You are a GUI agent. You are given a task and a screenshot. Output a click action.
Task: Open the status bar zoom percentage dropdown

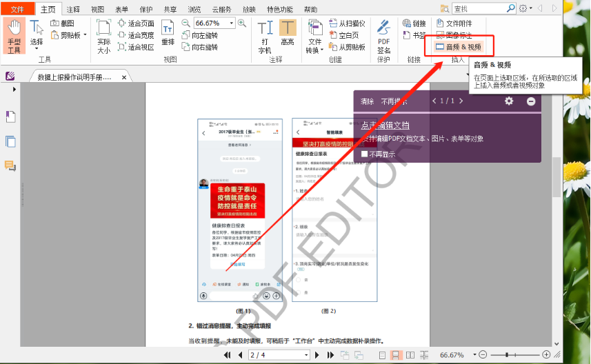[474, 354]
